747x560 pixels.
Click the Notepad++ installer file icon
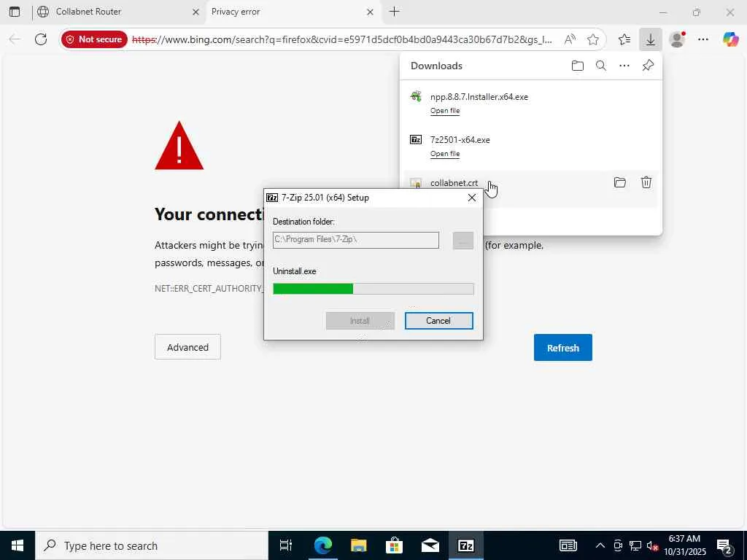[x=416, y=97]
